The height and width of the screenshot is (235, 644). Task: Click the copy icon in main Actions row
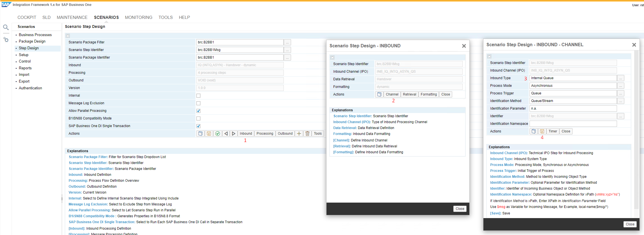(200, 134)
